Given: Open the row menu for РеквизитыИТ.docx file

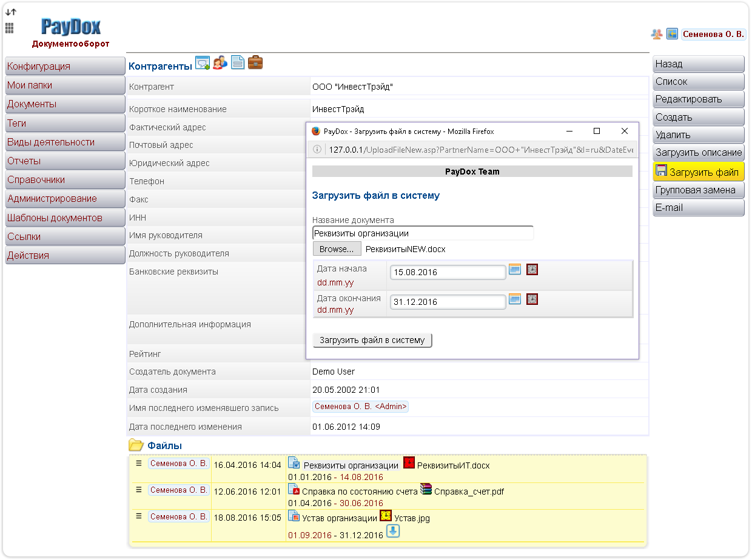Looking at the screenshot, I should point(138,463).
